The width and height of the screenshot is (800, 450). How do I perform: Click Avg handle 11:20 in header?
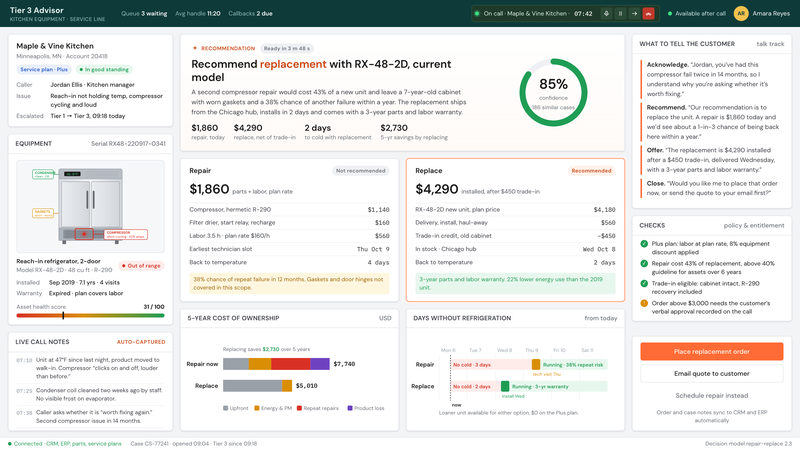point(198,14)
